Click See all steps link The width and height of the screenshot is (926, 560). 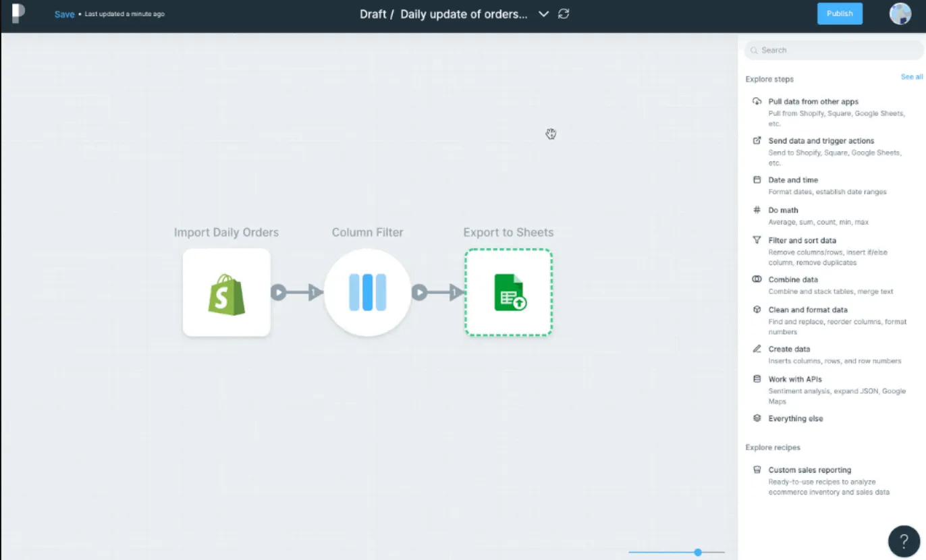[912, 77]
